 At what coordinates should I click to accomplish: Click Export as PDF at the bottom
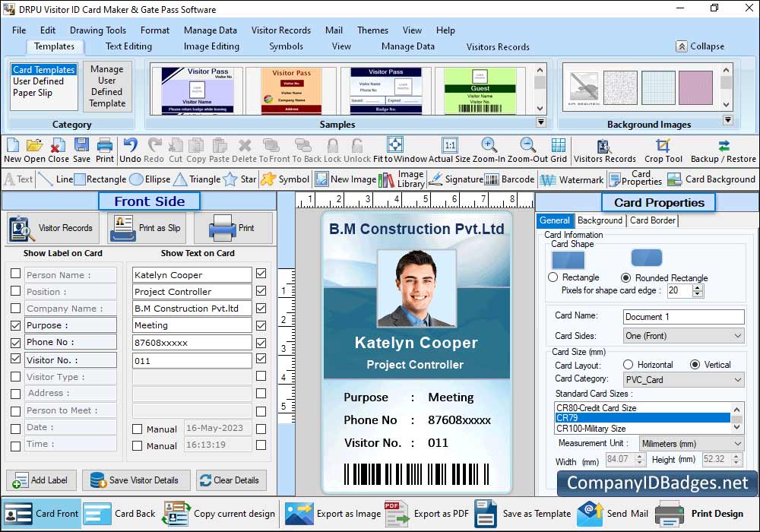[x=427, y=514]
